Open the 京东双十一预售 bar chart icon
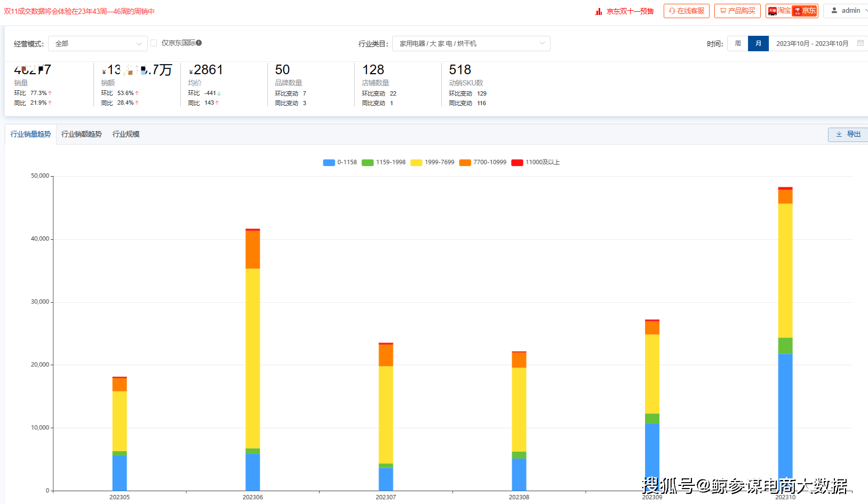The image size is (868, 504). 599,11
